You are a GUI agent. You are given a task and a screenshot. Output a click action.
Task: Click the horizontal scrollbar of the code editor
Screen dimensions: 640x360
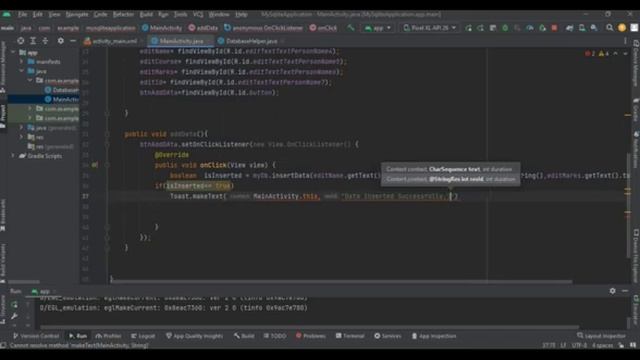(341, 282)
